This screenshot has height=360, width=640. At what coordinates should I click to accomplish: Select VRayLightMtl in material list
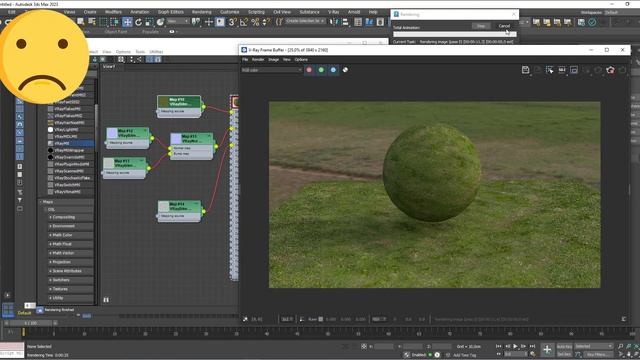pyautogui.click(x=70, y=129)
